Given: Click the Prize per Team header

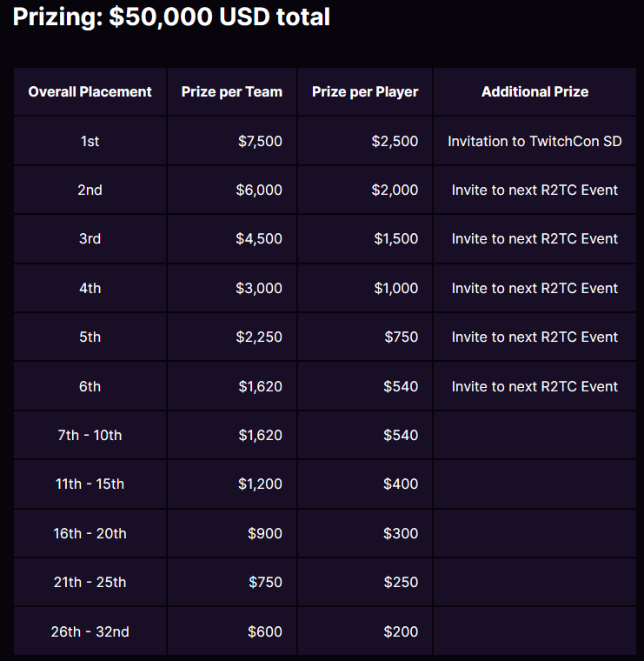Looking at the screenshot, I should pos(232,91).
